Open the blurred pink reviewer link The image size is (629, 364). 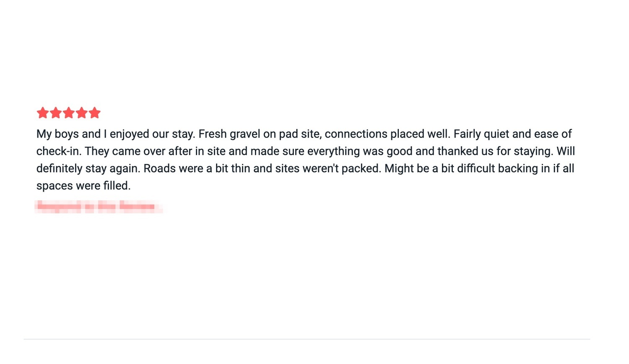(x=96, y=206)
